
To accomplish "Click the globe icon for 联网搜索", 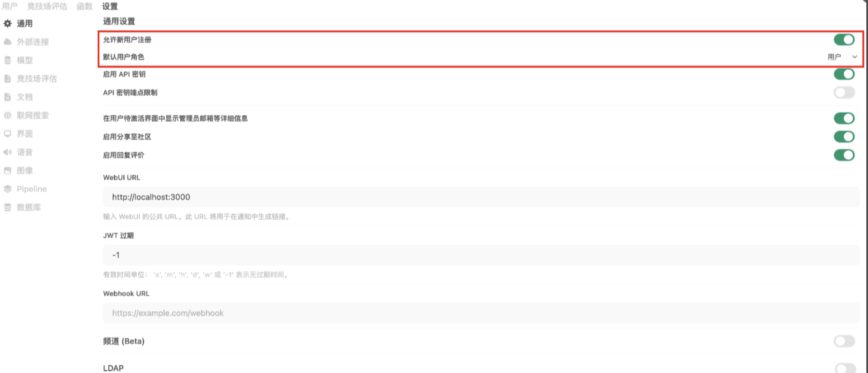I will tap(8, 115).
